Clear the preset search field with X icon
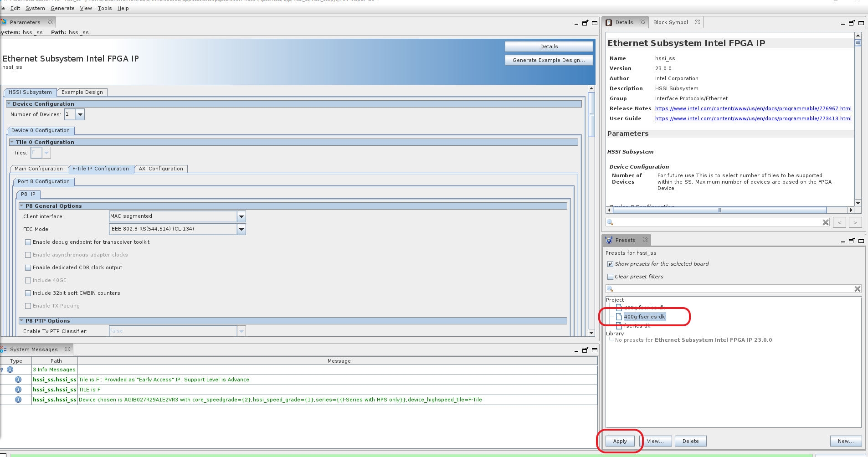This screenshot has height=457, width=868. [x=857, y=289]
